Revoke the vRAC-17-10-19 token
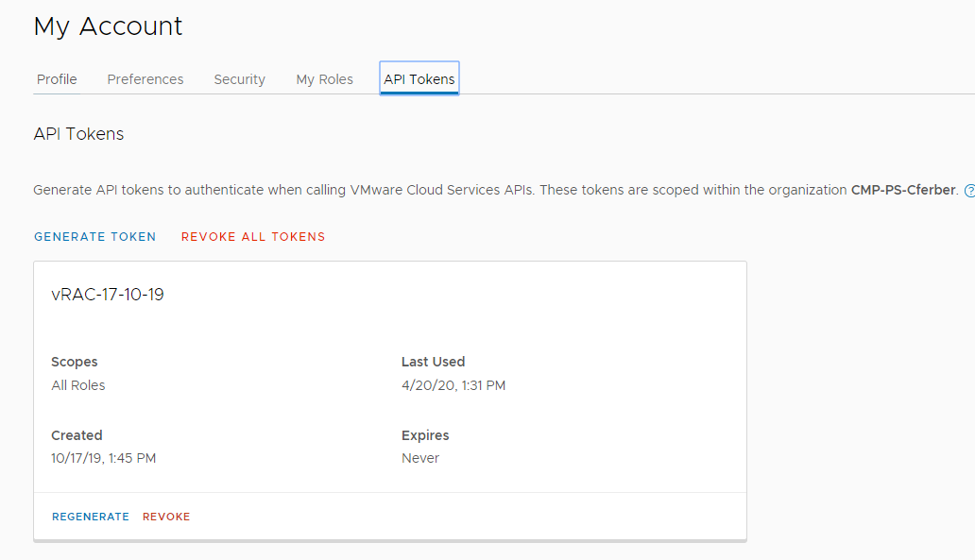 click(166, 517)
